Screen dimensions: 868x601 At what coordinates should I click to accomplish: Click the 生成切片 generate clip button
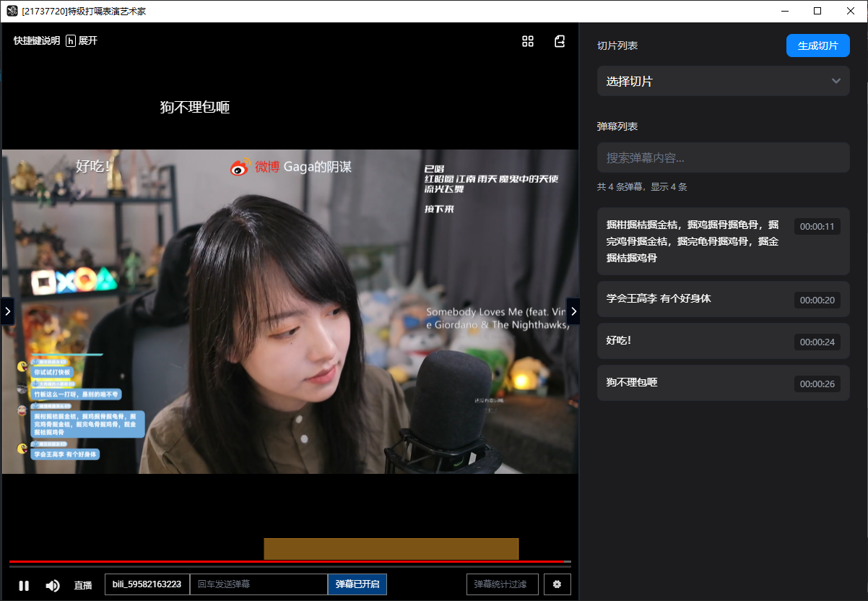pyautogui.click(x=817, y=45)
